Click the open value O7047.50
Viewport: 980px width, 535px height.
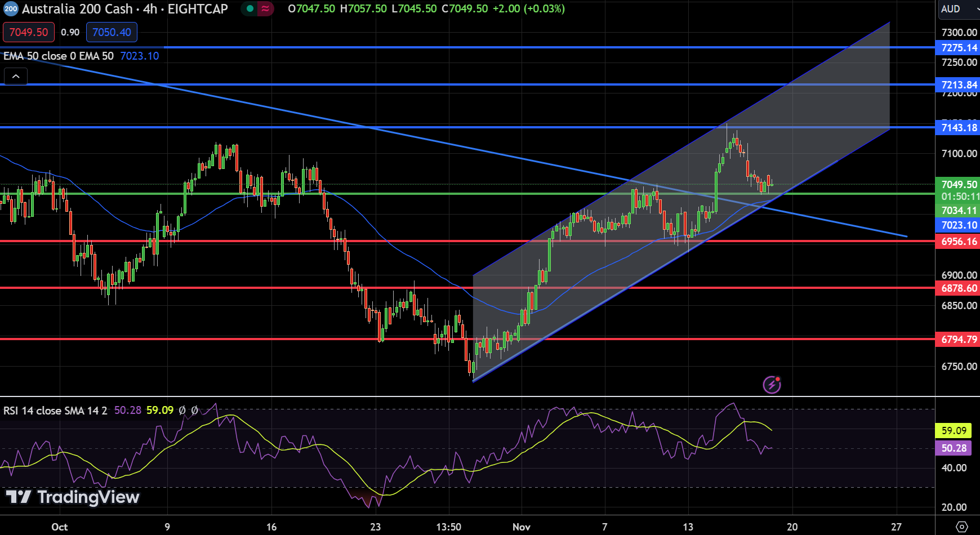(x=311, y=9)
